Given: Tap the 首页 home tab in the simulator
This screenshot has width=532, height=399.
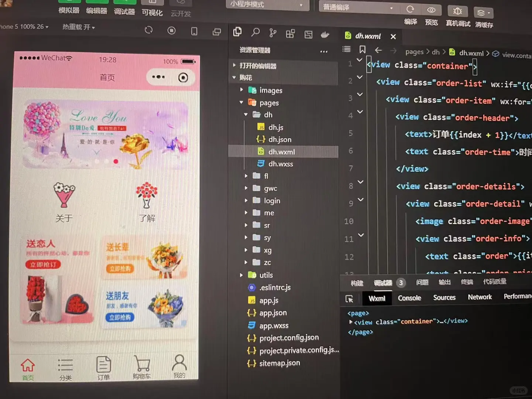Looking at the screenshot, I should pyautogui.click(x=28, y=369).
